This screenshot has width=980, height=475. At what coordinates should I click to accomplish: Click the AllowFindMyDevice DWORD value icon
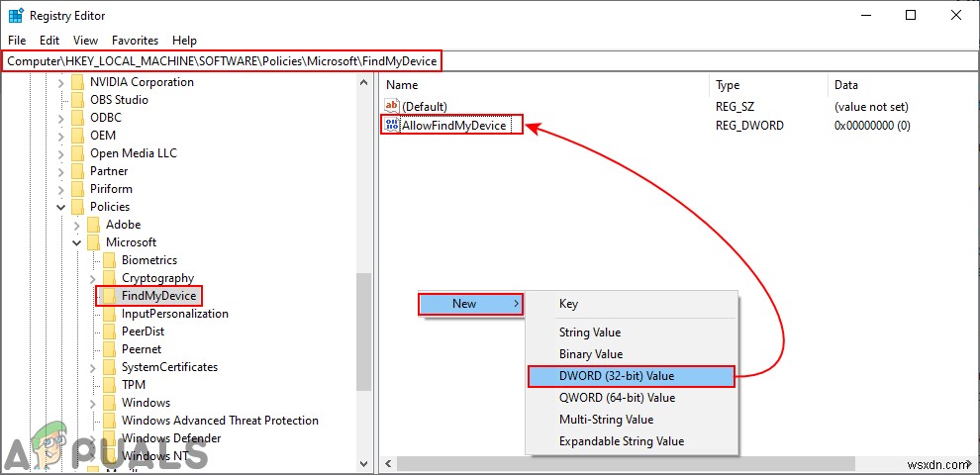point(392,125)
